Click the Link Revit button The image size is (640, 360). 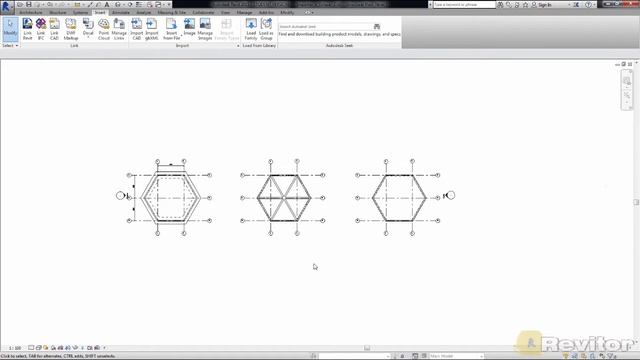click(x=27, y=29)
